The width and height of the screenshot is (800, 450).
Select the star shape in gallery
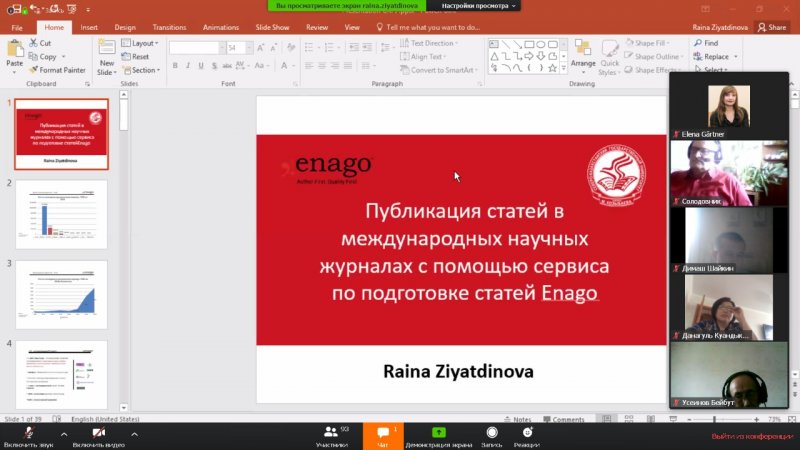point(552,68)
